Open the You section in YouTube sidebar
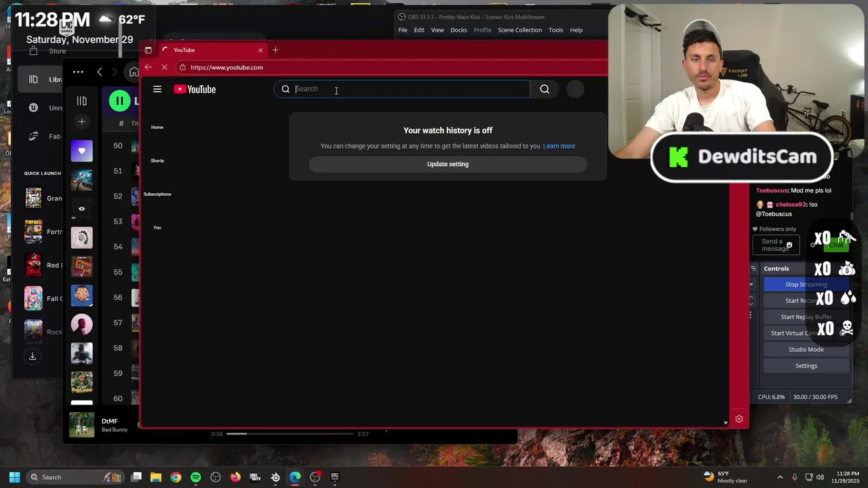Screen dimensions: 868x488 point(157,227)
